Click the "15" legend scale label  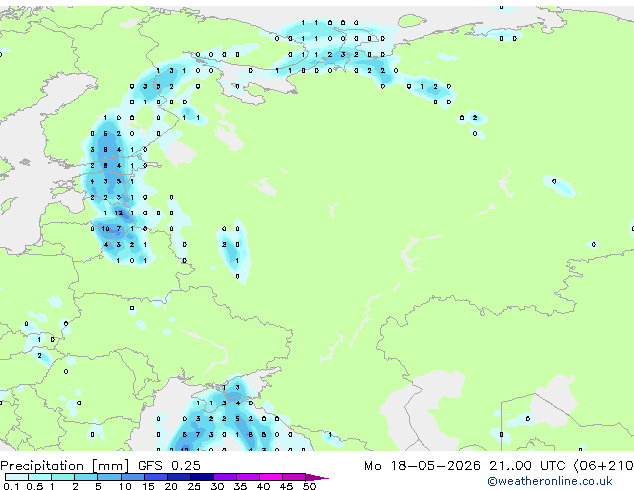(148, 486)
